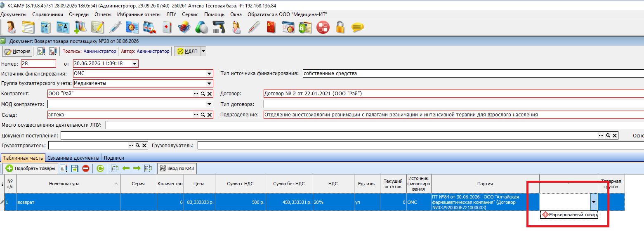Open the Сервис menu
Viewport: 644px width, 248px height.
[190, 14]
